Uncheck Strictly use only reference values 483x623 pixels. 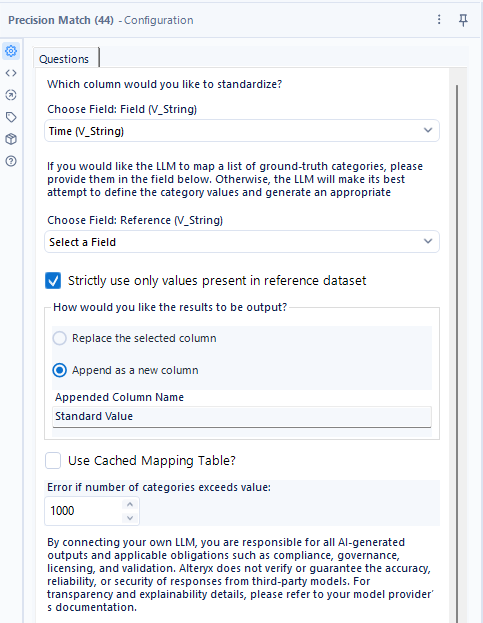point(53,281)
